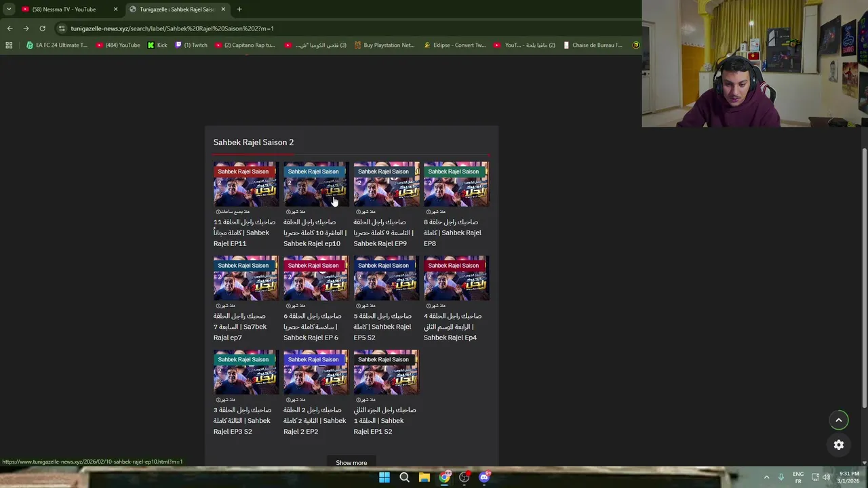The width and height of the screenshot is (868, 488).
Task: Click the Sahbek Rajel ep10 title link
Action: point(315,232)
